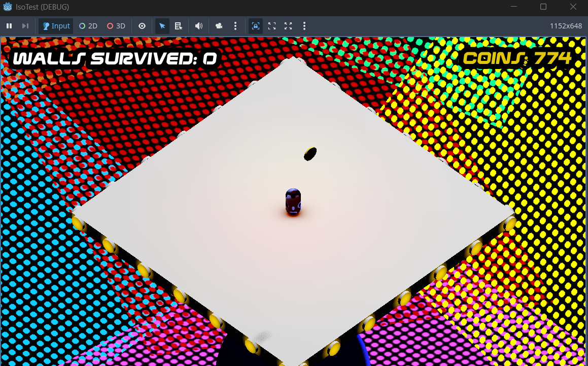This screenshot has width=588, height=366.
Task: Activate the arrow select tool
Action: (x=162, y=26)
